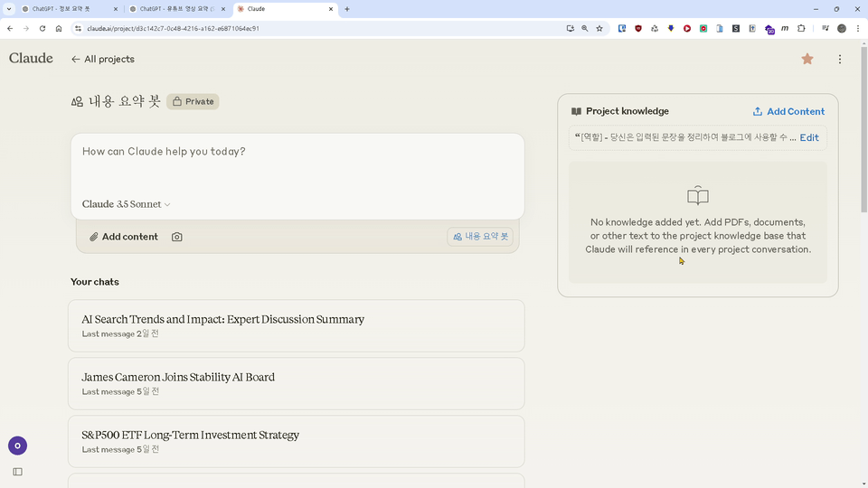Toggle the favorite star for this project
Screen dimensions: 868x488
point(807,59)
